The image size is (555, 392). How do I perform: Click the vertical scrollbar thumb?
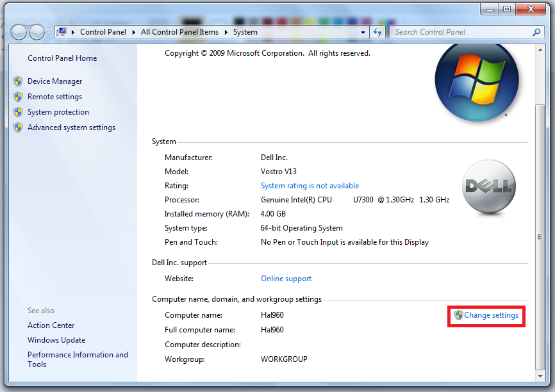pyautogui.click(x=540, y=237)
